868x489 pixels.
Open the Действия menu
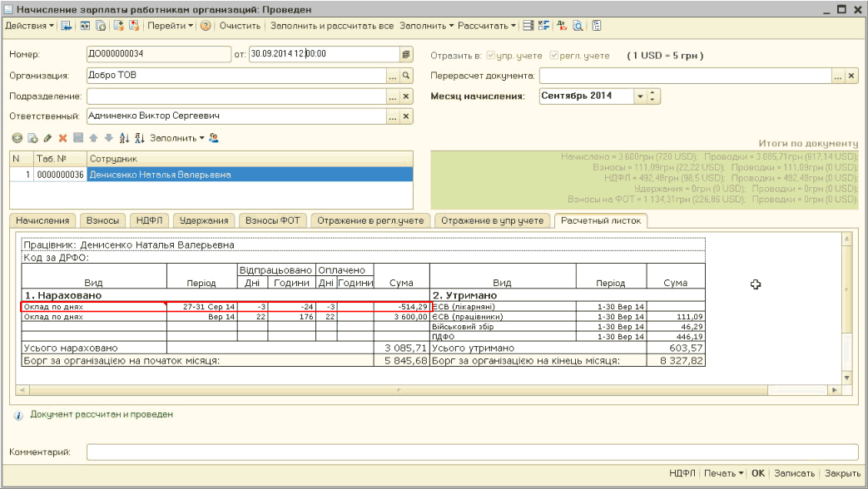[29, 26]
